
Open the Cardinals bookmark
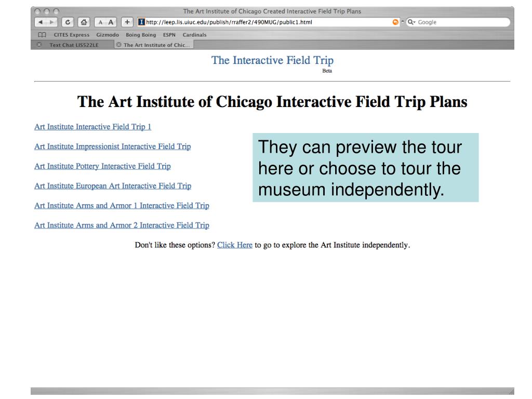tap(194, 35)
